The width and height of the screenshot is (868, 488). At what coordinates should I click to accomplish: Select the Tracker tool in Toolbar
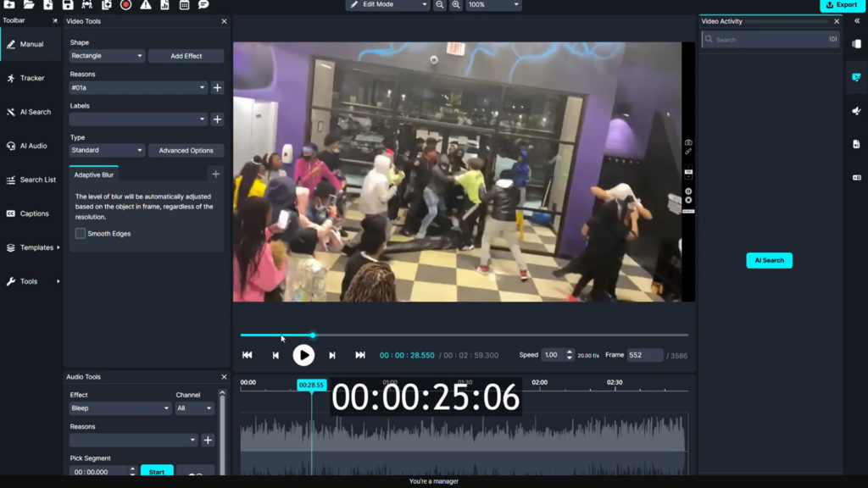[x=31, y=78]
